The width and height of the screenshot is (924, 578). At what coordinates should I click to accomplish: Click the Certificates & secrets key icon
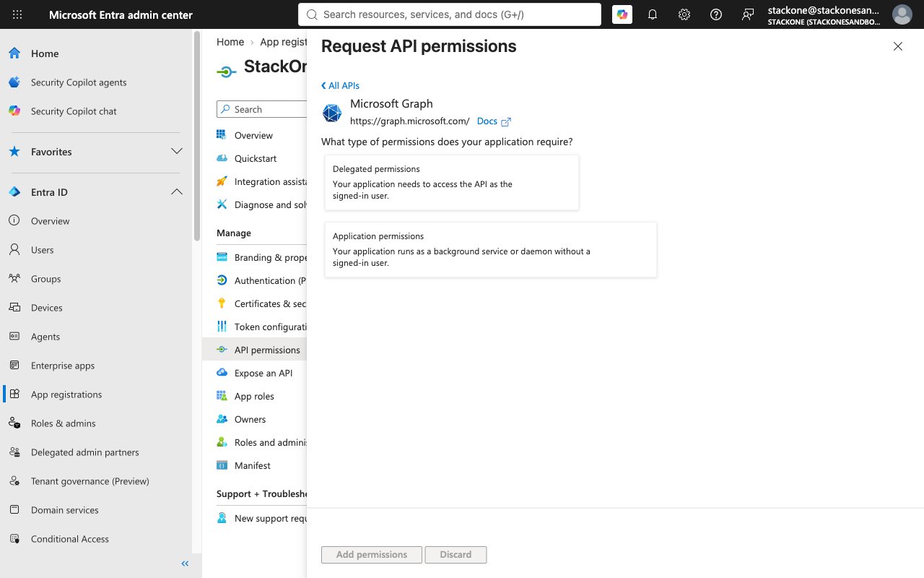222,303
